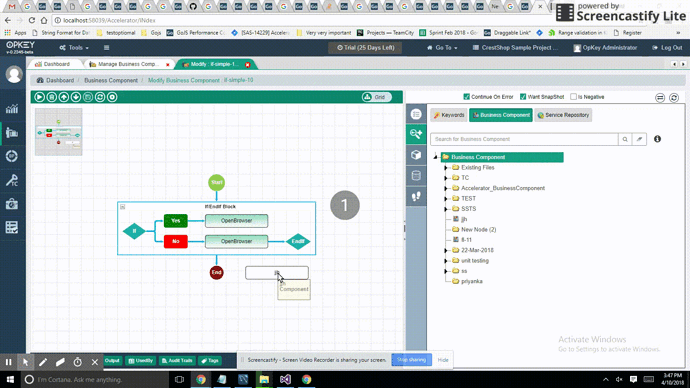The height and width of the screenshot is (388, 690).
Task: Select the Service Repository tab
Action: [563, 115]
